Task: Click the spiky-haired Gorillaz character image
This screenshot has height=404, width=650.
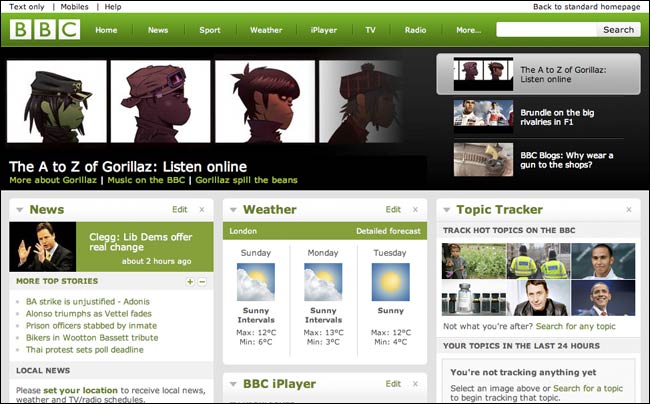Action: click(x=265, y=102)
